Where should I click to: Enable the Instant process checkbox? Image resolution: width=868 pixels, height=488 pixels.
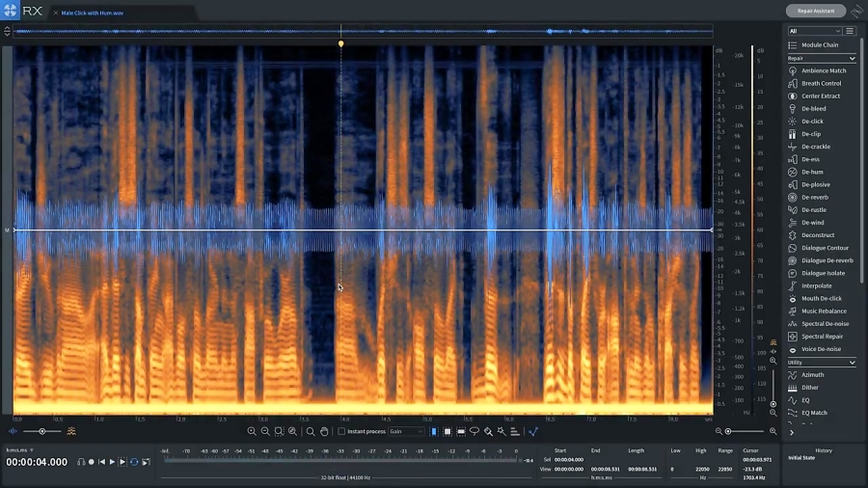[341, 432]
